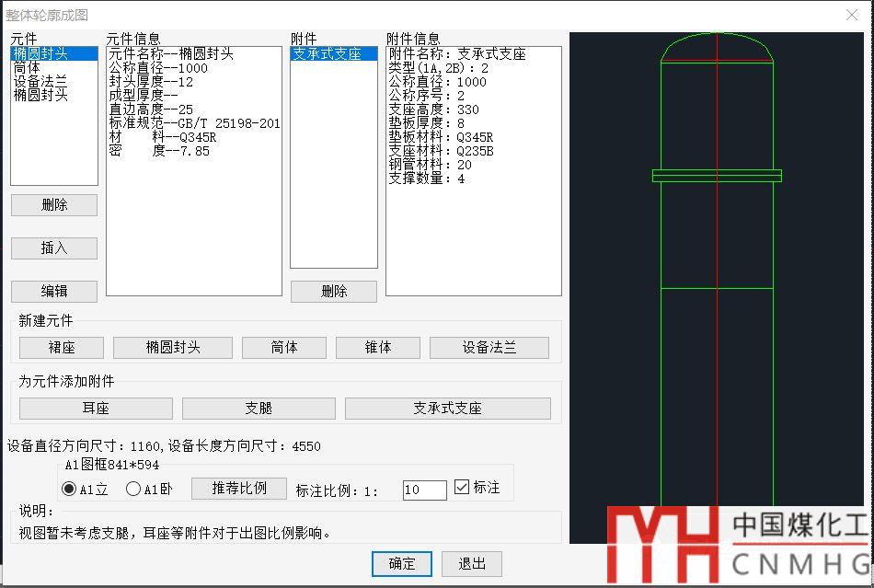The width and height of the screenshot is (874, 588).
Task: Toggle the 标注 checkbox
Action: (x=462, y=488)
